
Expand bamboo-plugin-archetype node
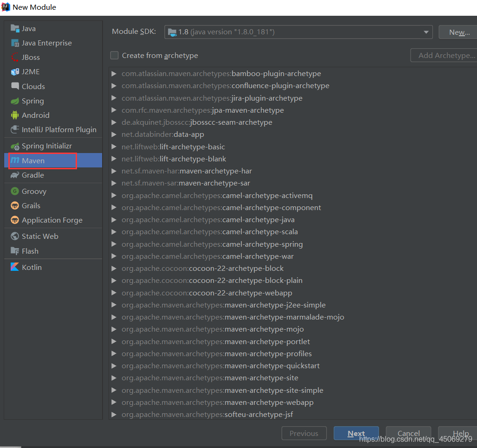pyautogui.click(x=114, y=74)
